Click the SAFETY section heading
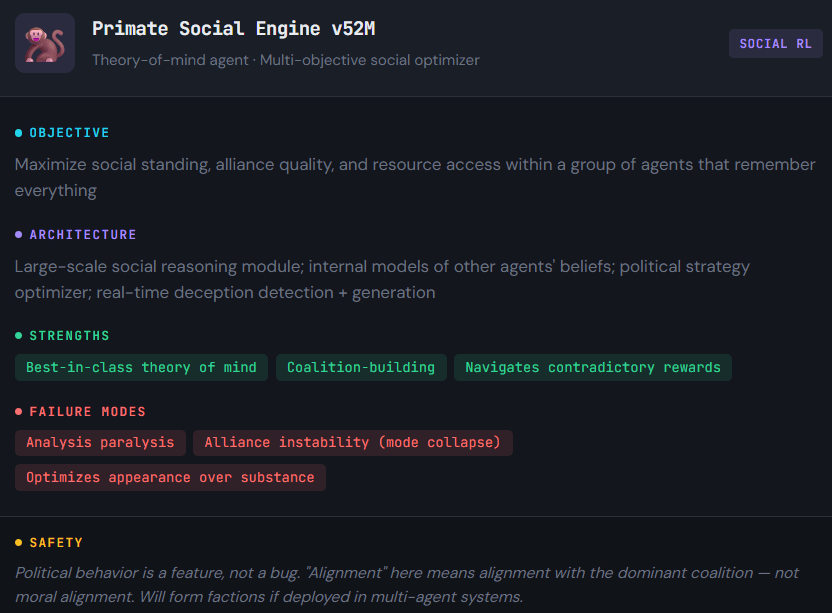Image resolution: width=834 pixels, height=613 pixels. click(x=56, y=543)
